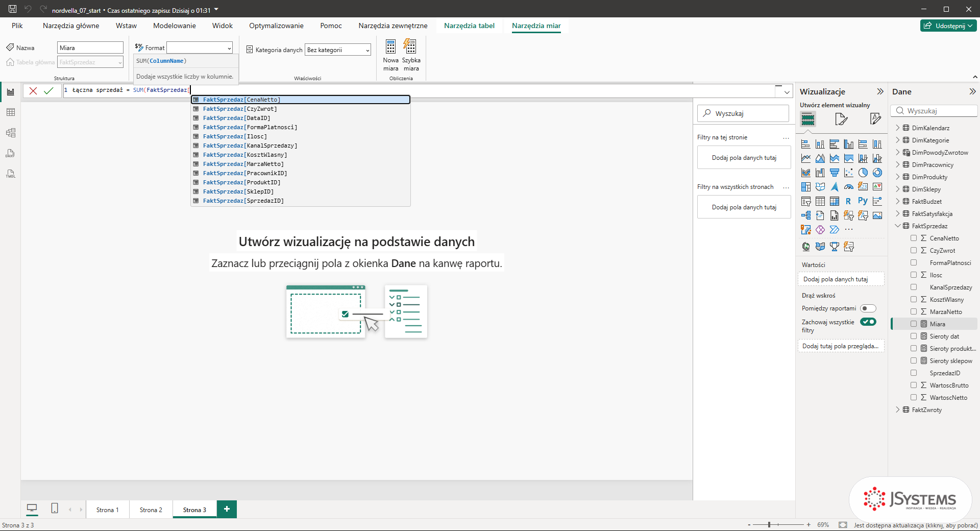Screen dimensions: 980x531
Task: Expand the DimProdukty table
Action: click(898, 177)
